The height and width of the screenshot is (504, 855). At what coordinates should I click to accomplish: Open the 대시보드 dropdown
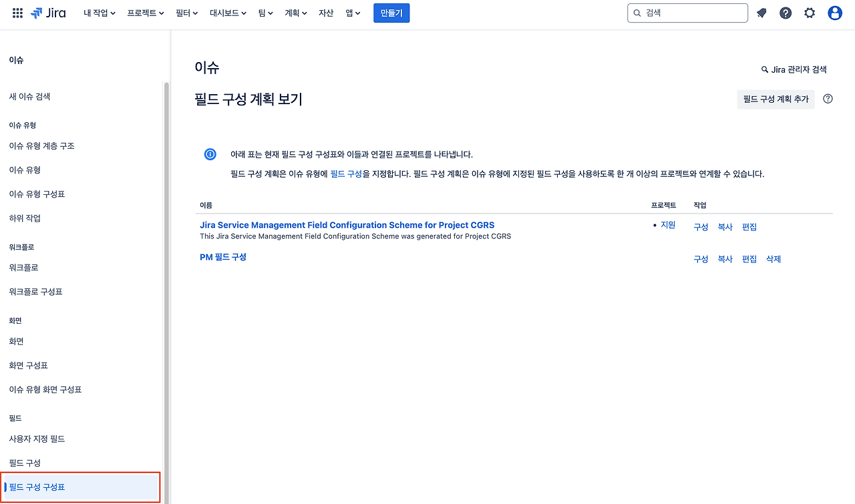(x=228, y=13)
